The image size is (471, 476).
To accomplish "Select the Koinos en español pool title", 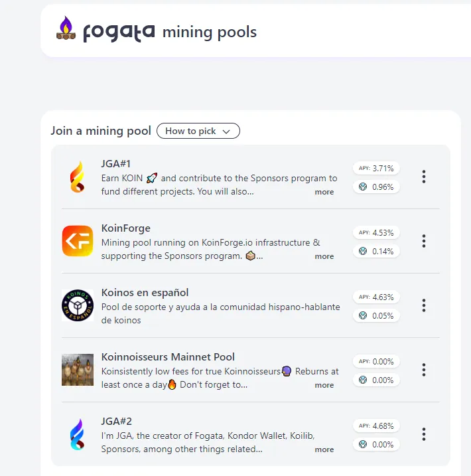I will click(x=145, y=293).
